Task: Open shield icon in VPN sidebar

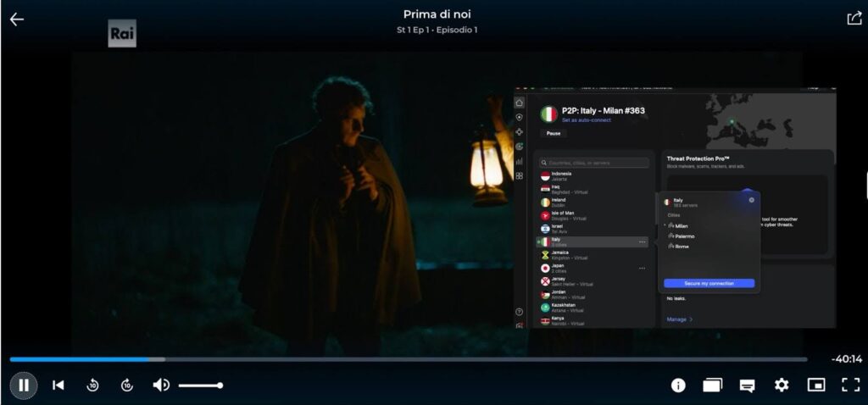Action: [x=520, y=117]
